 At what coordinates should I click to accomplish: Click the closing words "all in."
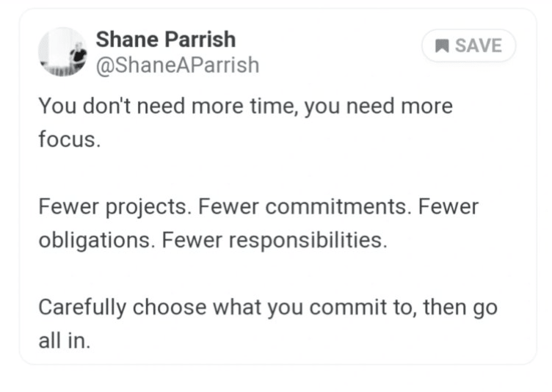(65, 341)
